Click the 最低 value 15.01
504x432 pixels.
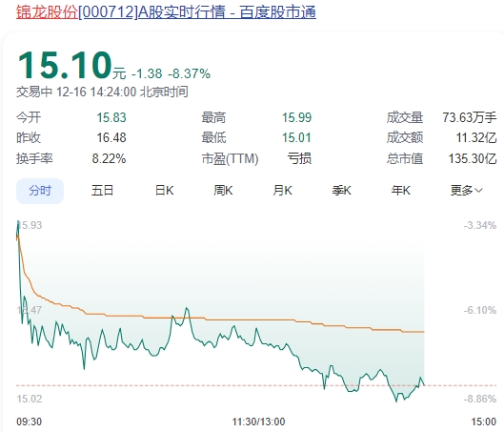pyautogui.click(x=296, y=137)
